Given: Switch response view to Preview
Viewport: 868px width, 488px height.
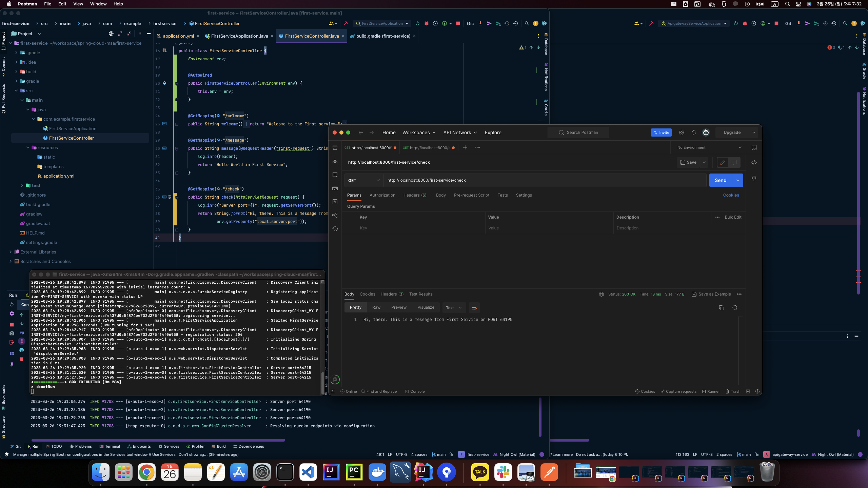Looking at the screenshot, I should tap(399, 307).
